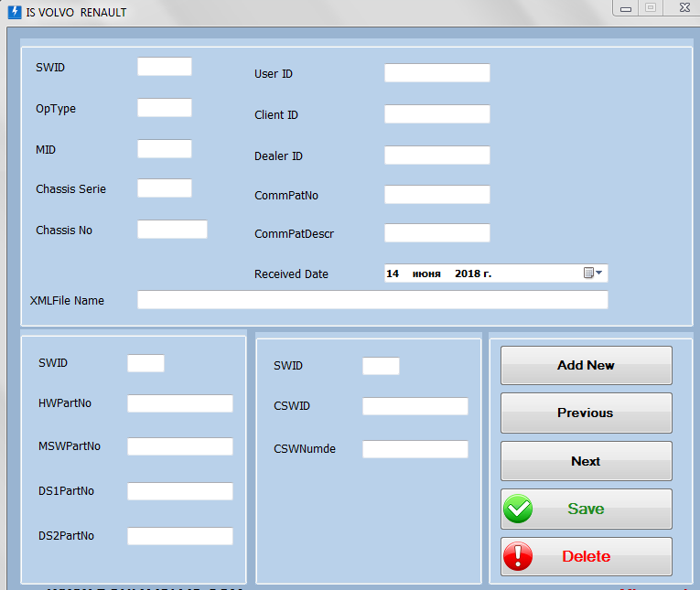Click the green checkmark icon on Save
The height and width of the screenshot is (590, 700).
point(518,510)
